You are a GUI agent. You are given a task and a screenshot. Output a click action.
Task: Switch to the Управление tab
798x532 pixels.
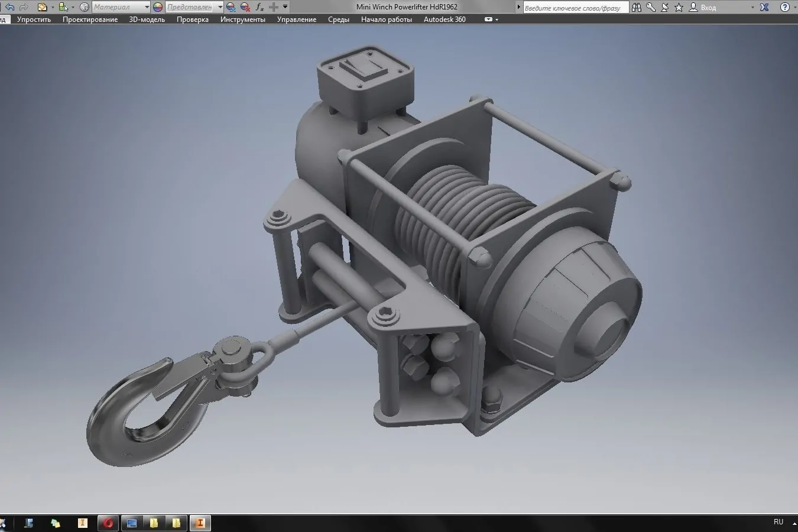click(x=297, y=20)
